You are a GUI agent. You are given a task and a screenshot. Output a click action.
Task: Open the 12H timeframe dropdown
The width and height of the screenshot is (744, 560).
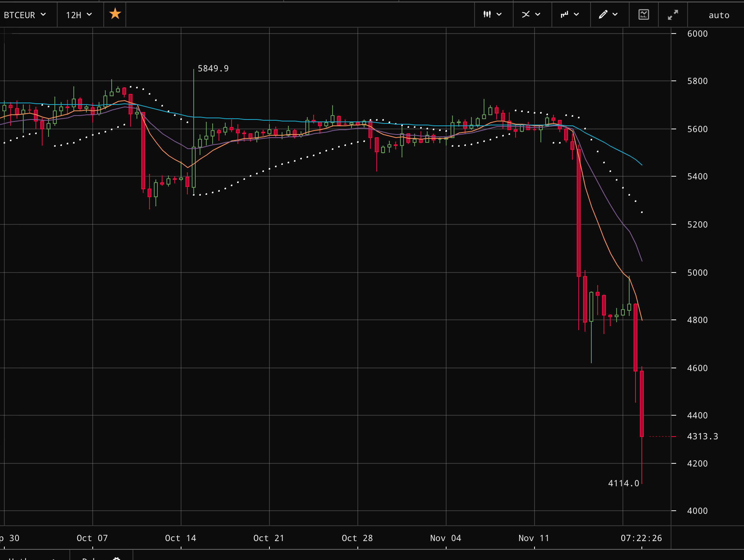(x=79, y=15)
